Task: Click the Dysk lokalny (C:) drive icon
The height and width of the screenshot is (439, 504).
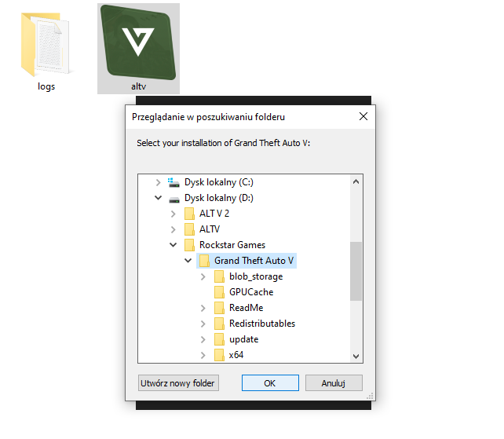Action: 174,182
